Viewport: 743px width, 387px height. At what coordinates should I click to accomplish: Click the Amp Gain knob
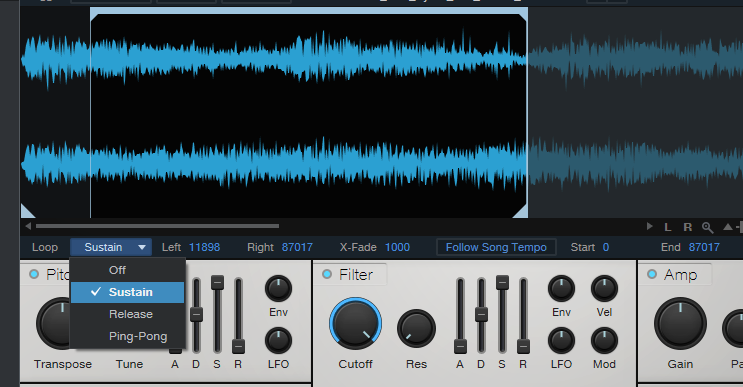pos(680,324)
